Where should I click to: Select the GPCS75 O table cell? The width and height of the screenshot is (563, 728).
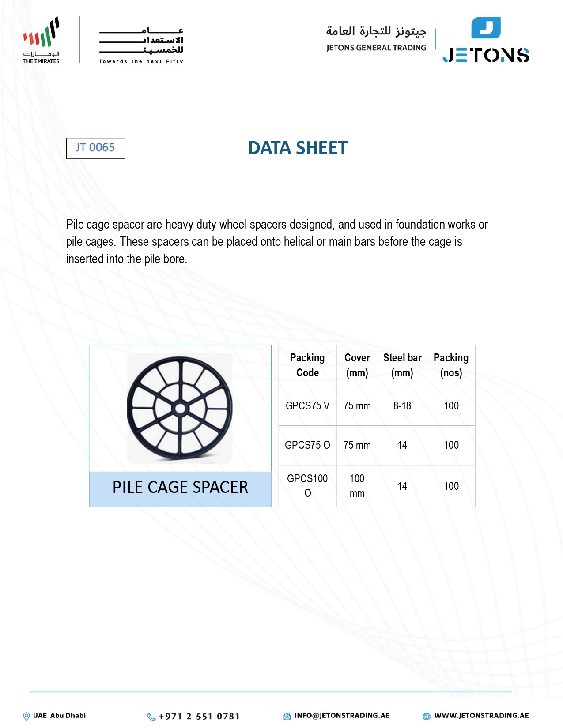(307, 445)
